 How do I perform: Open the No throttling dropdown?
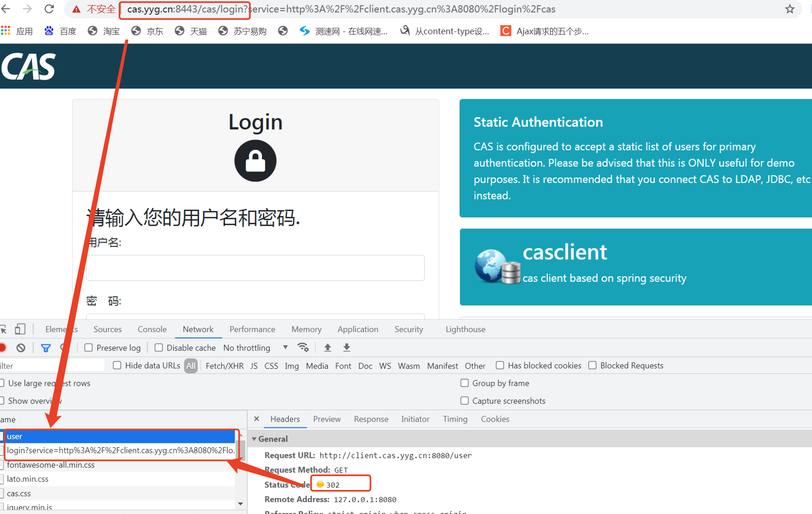click(255, 348)
